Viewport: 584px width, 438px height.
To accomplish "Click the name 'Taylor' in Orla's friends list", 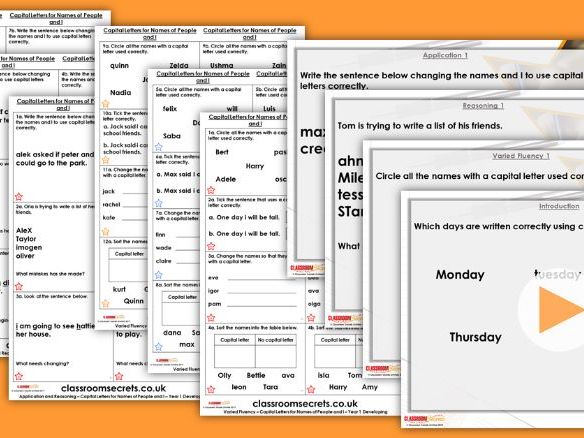I will pos(26,239).
